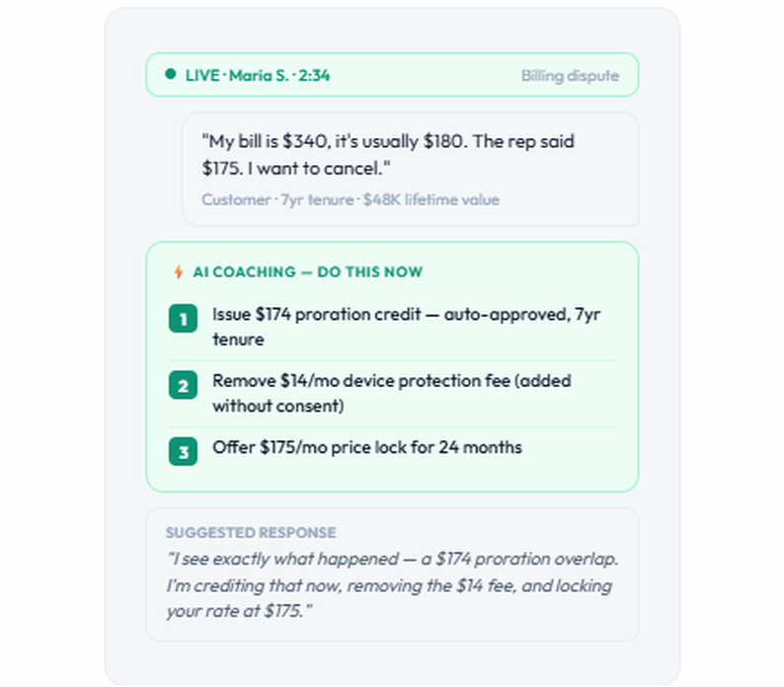The image size is (784, 687).
Task: Click the green step 2 number badge
Action: (x=183, y=386)
